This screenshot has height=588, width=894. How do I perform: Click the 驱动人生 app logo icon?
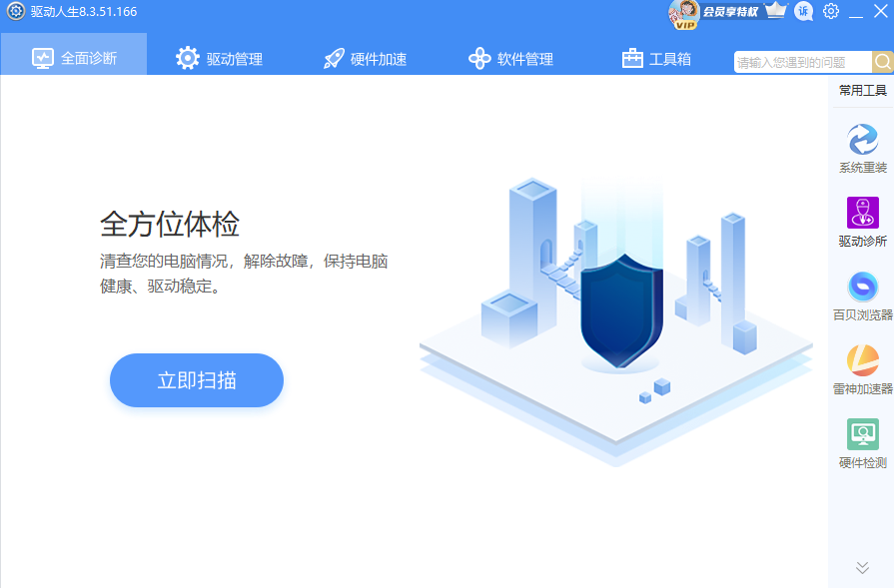15,11
